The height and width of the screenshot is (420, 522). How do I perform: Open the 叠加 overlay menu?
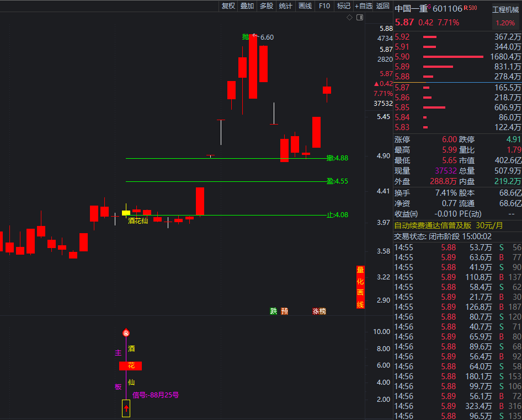pyautogui.click(x=247, y=6)
